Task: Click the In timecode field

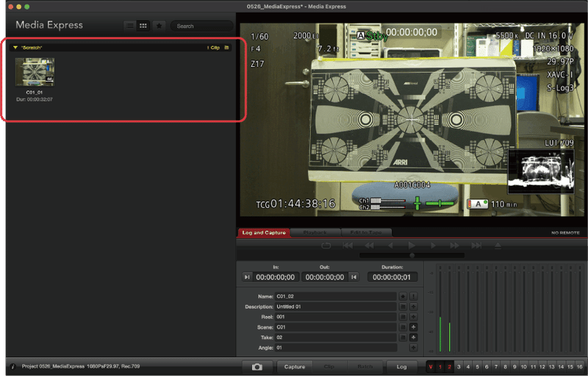Action: tap(276, 277)
